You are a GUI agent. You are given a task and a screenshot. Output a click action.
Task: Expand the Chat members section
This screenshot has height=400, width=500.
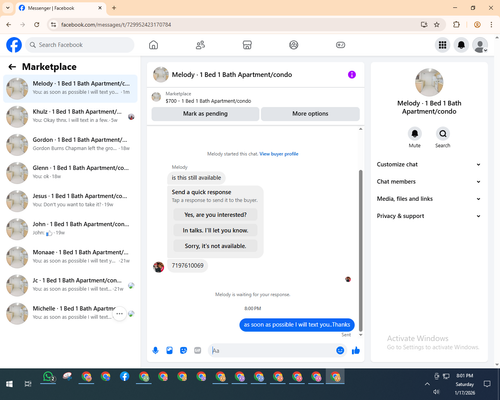[x=429, y=182]
